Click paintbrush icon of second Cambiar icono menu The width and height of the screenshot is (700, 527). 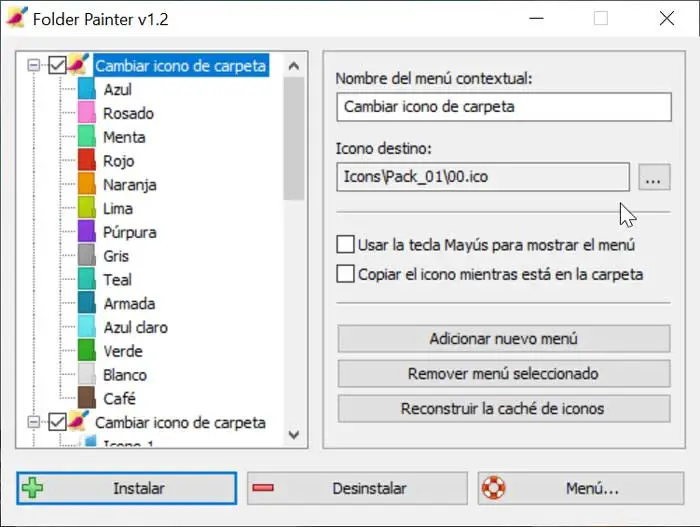tap(79, 421)
